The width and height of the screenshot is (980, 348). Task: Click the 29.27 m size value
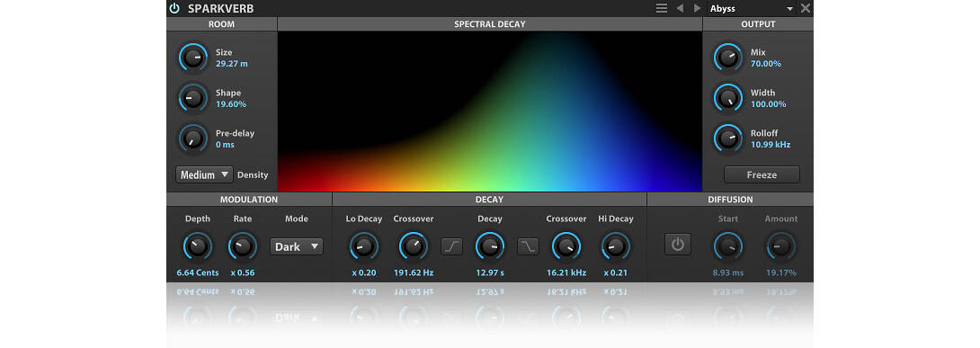[232, 64]
